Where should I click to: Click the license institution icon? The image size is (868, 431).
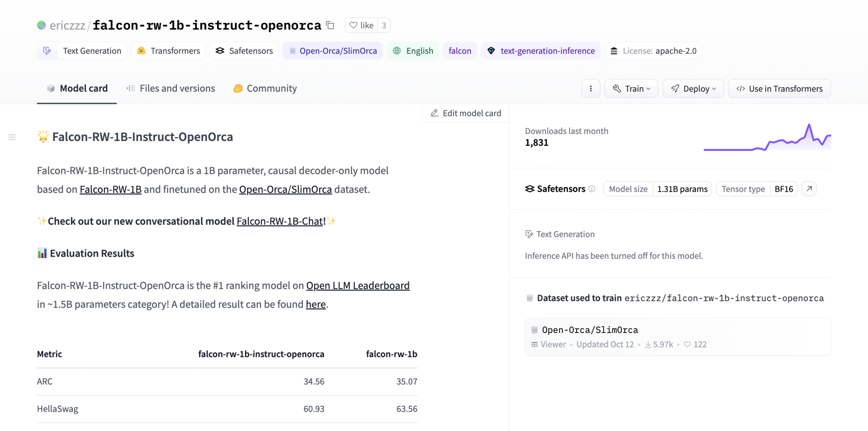[614, 50]
